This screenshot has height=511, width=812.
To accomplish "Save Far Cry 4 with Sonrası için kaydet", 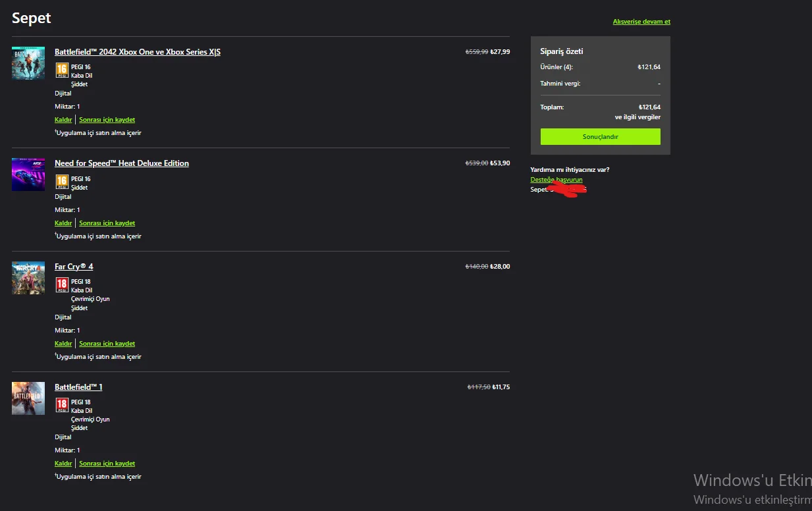I will 107,344.
